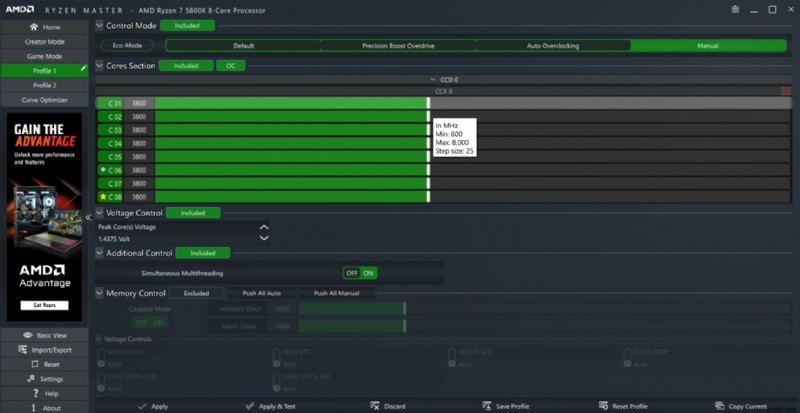Toggle Control Mode Included button
The width and height of the screenshot is (800, 413).
187,26
